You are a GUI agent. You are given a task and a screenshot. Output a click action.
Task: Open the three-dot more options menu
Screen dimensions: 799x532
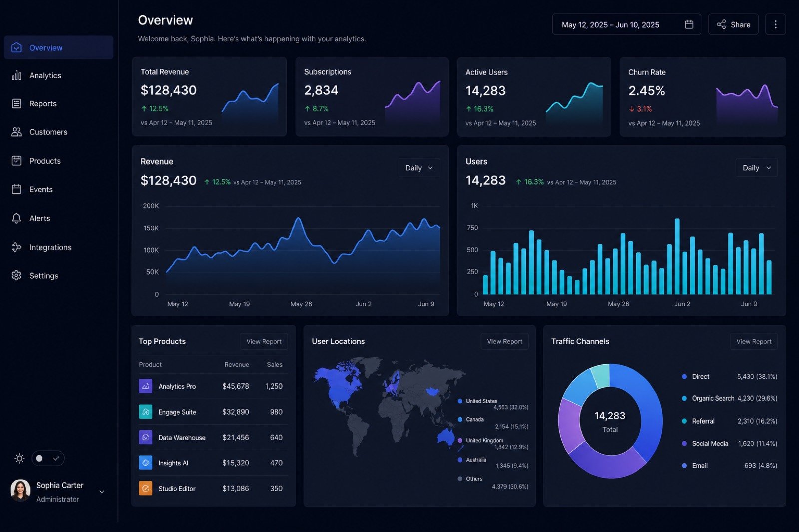coord(775,24)
